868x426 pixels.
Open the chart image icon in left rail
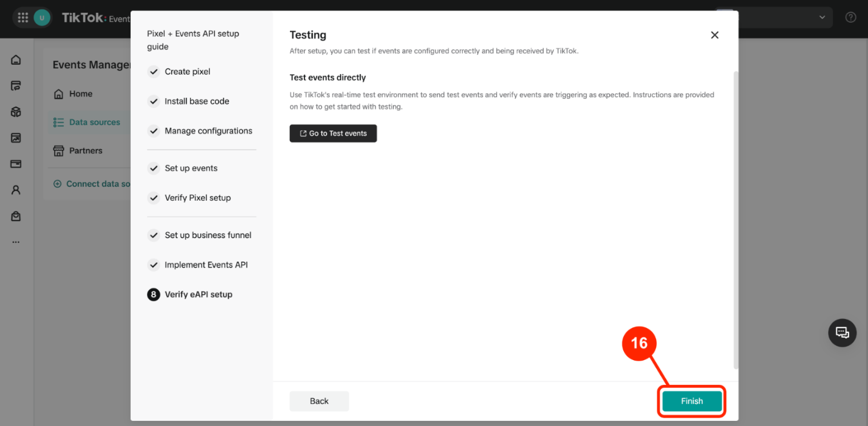coord(16,138)
